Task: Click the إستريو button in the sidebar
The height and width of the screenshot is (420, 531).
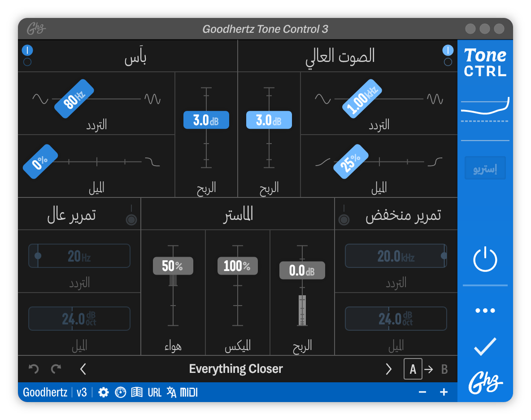Action: (x=485, y=167)
